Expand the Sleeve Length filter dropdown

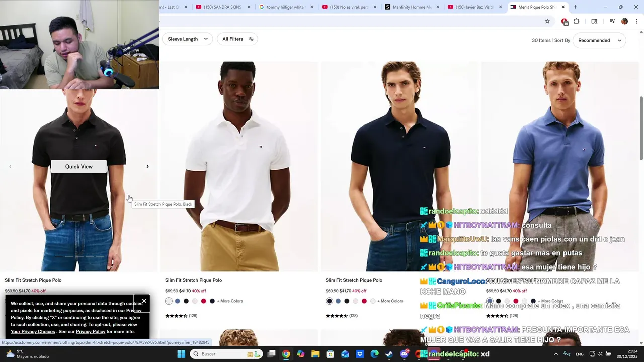(x=187, y=39)
